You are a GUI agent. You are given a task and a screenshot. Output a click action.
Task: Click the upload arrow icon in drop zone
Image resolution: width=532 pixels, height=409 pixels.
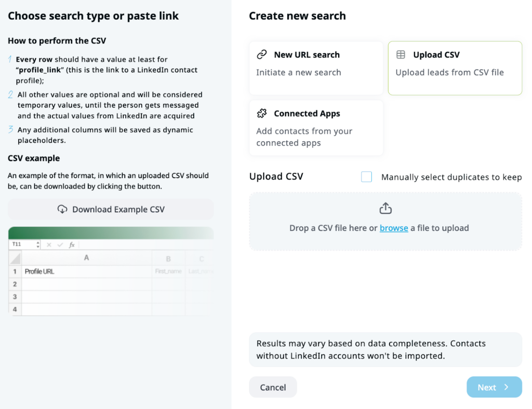(385, 209)
